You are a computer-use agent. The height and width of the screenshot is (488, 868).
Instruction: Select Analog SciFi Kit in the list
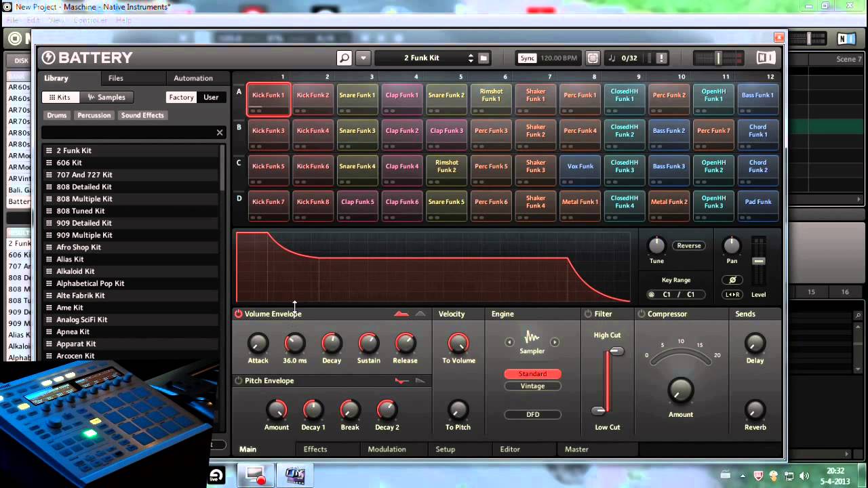click(131, 320)
